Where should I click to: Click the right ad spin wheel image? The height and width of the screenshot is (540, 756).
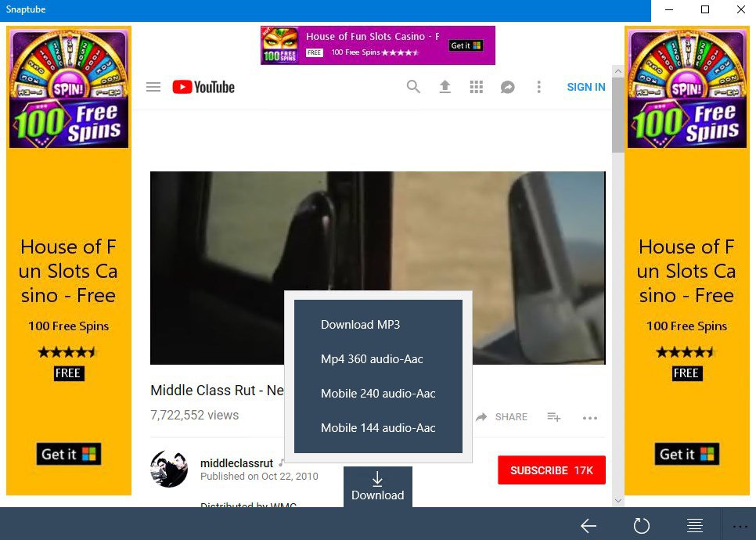686,88
